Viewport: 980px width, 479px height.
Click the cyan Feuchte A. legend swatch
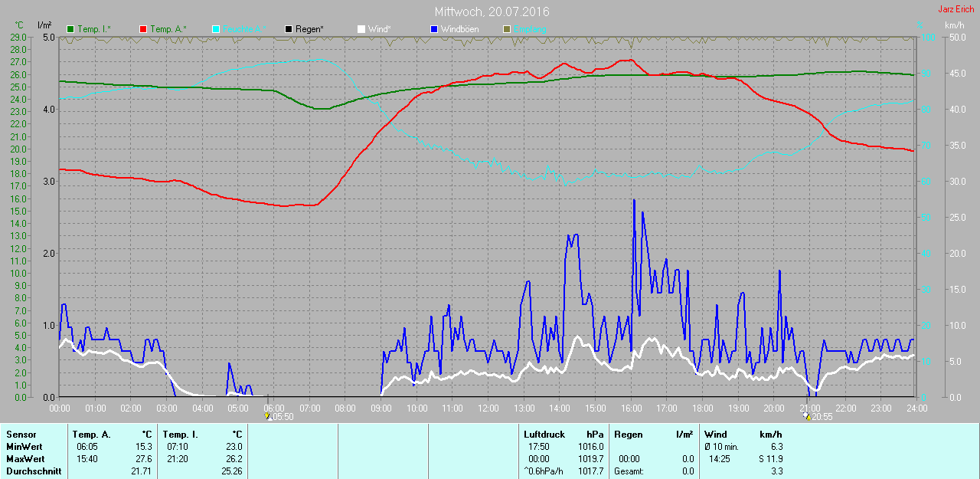(x=216, y=29)
